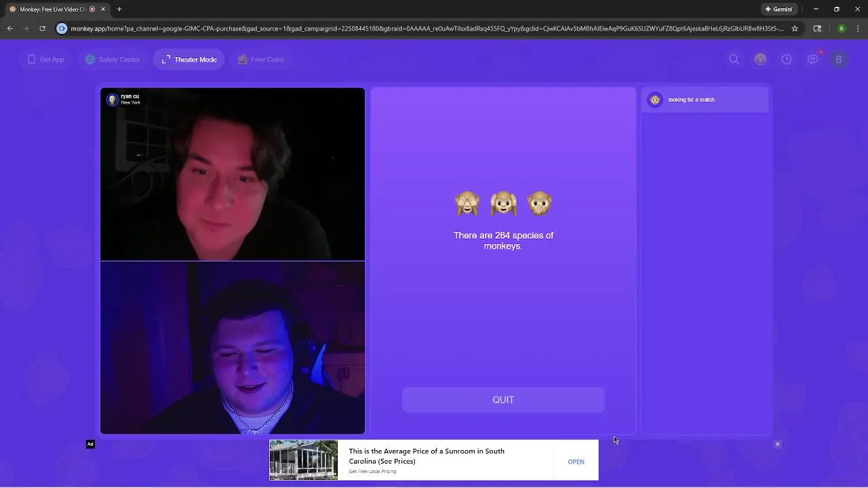Open the round avatar icon beside search
This screenshot has width=868, height=488.
[760, 60]
